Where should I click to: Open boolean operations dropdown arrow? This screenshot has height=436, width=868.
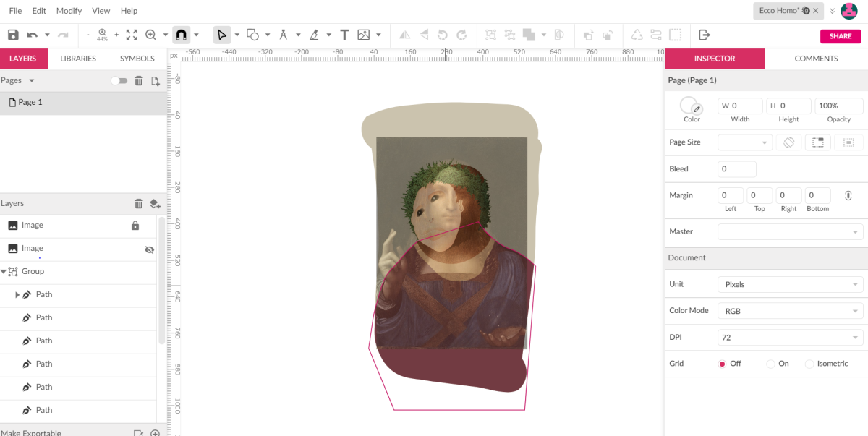pyautogui.click(x=543, y=35)
